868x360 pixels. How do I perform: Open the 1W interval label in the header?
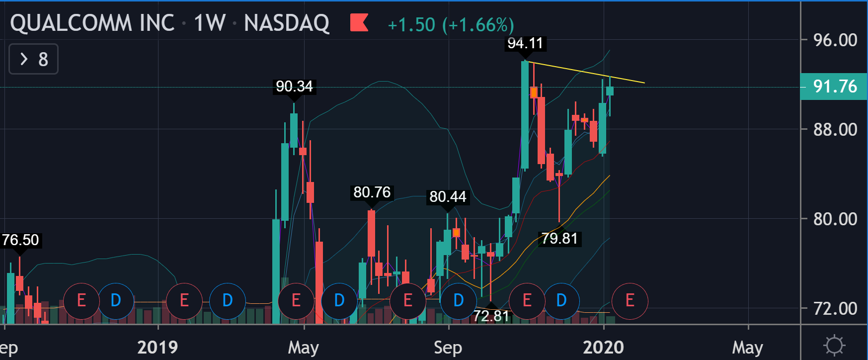coord(209,23)
